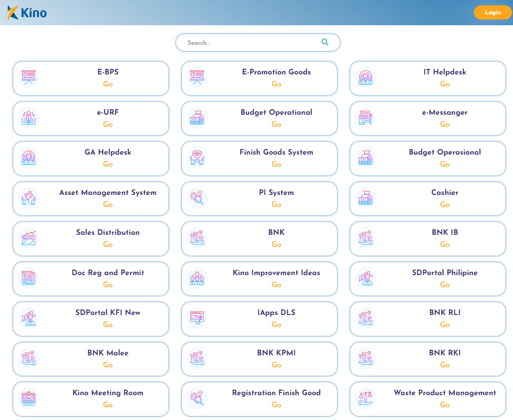Screen dimensions: 513x420
Task: Click the BNK RKI coins icon
Action: [365, 358]
